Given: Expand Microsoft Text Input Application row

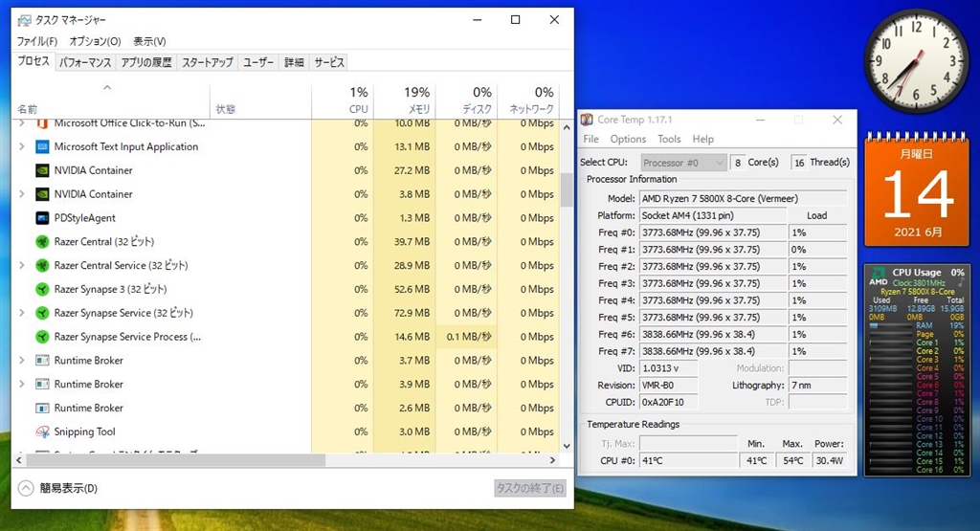Looking at the screenshot, I should (x=22, y=146).
